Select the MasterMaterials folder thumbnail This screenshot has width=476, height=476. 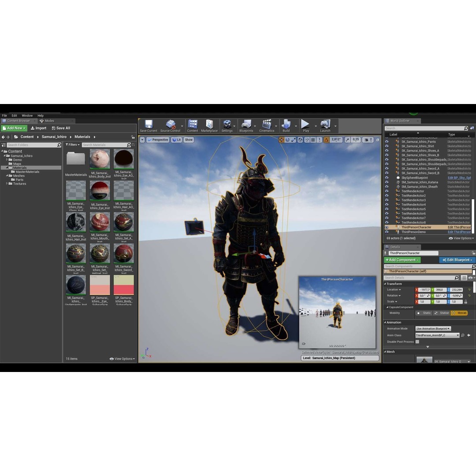pyautogui.click(x=76, y=159)
